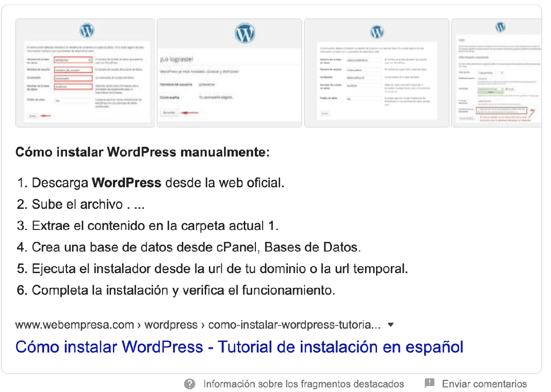The width and height of the screenshot is (551, 392).
Task: Click the truncated wordpress breadcrumb segment
Action: [x=170, y=325]
